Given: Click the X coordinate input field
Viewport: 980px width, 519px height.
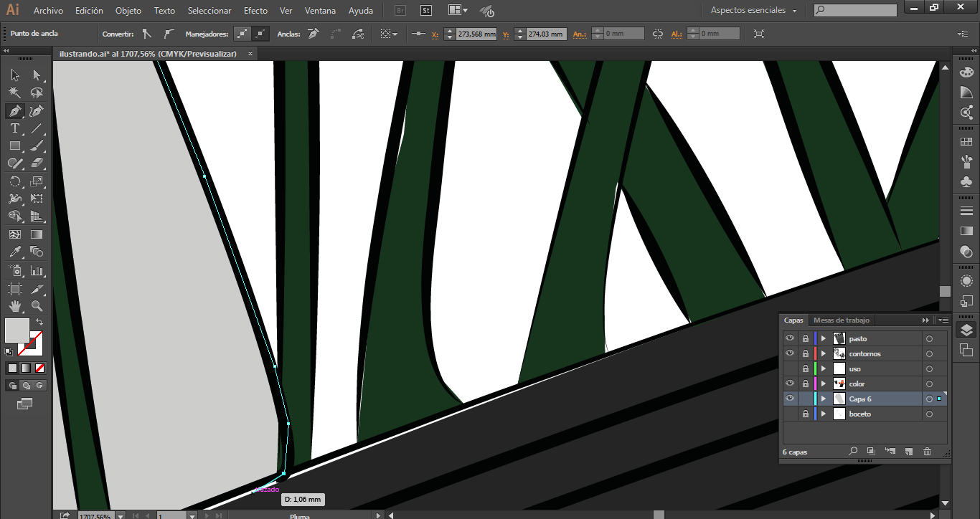Looking at the screenshot, I should coord(476,34).
